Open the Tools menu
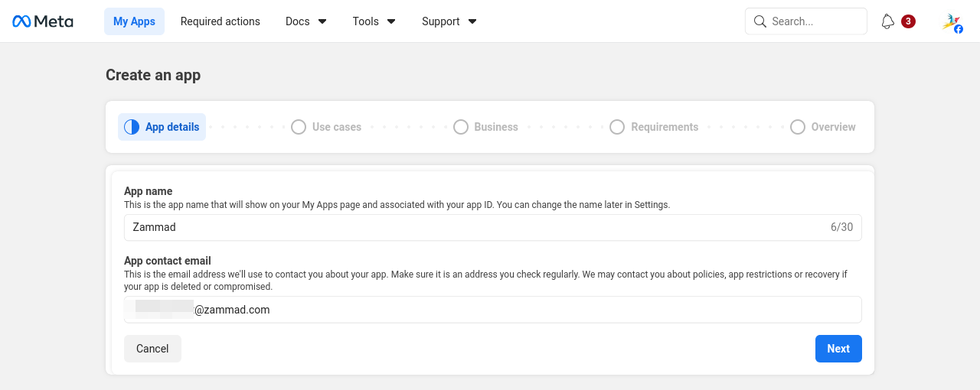Image resolution: width=980 pixels, height=390 pixels. pyautogui.click(x=374, y=21)
